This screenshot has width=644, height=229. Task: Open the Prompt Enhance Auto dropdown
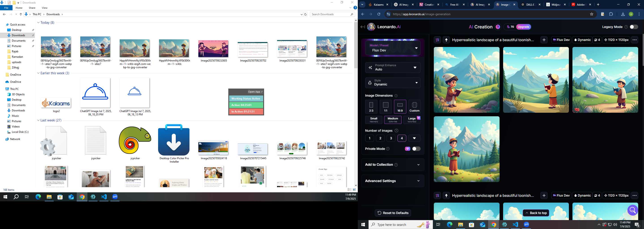pos(393,68)
